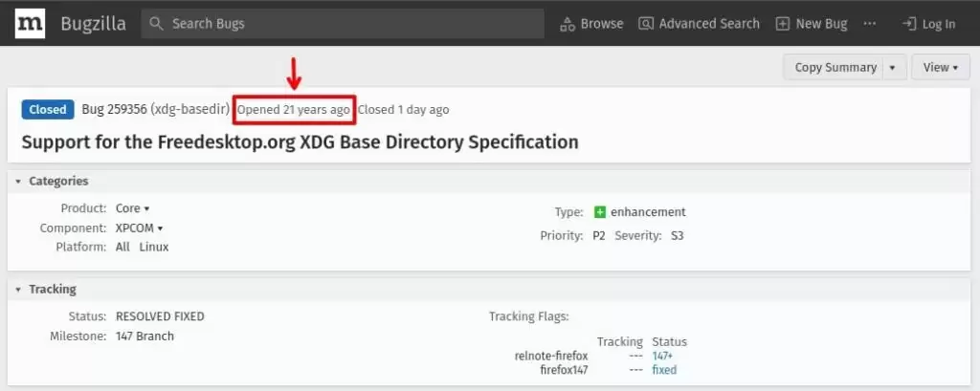Click the Closed status badge
Screen dimensions: 980x391
tap(48, 109)
